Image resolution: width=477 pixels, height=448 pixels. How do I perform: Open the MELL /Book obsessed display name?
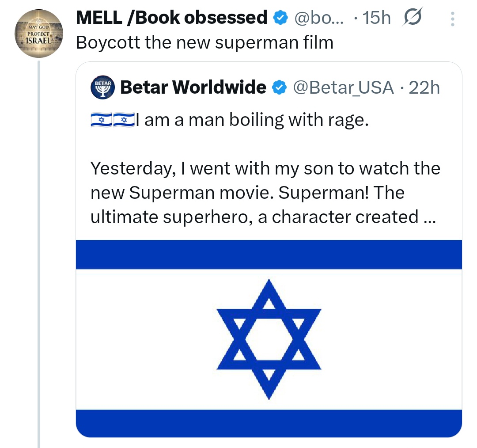tap(172, 18)
